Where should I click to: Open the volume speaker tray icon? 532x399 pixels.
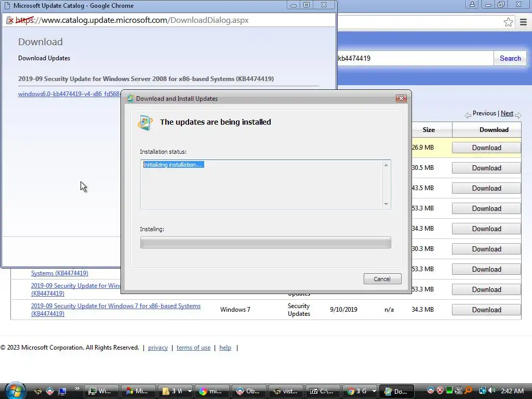coord(491,391)
